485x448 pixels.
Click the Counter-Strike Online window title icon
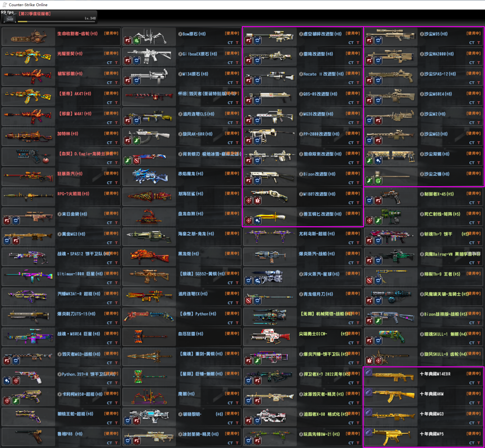[4, 4]
